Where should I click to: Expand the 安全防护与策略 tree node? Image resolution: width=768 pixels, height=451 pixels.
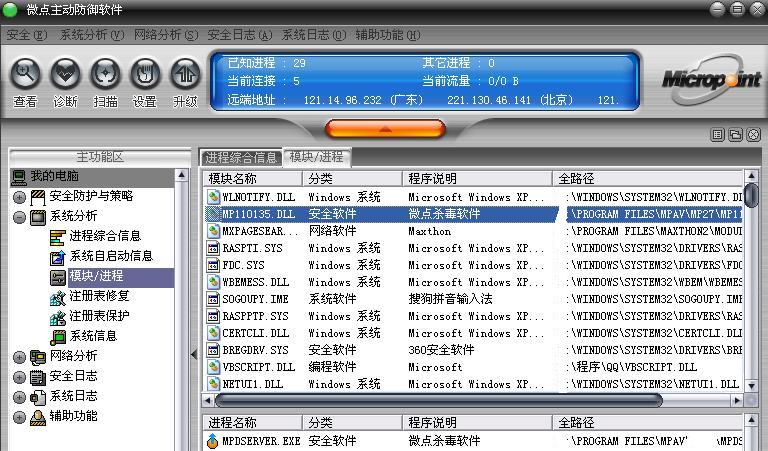pos(20,197)
